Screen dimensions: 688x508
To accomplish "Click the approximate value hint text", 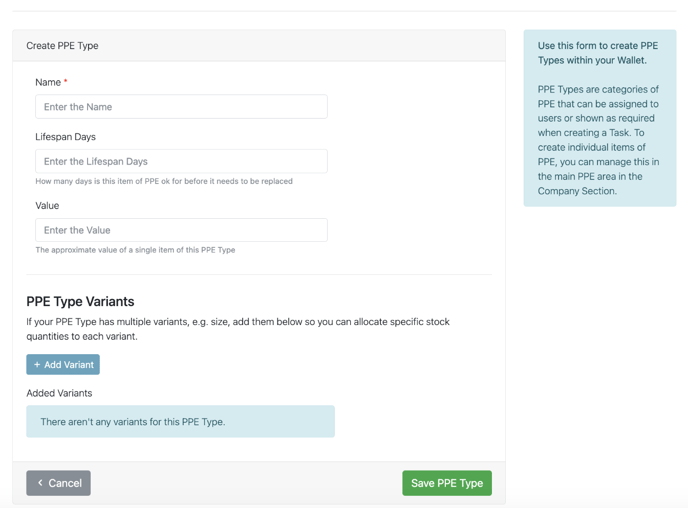I will pyautogui.click(x=135, y=250).
